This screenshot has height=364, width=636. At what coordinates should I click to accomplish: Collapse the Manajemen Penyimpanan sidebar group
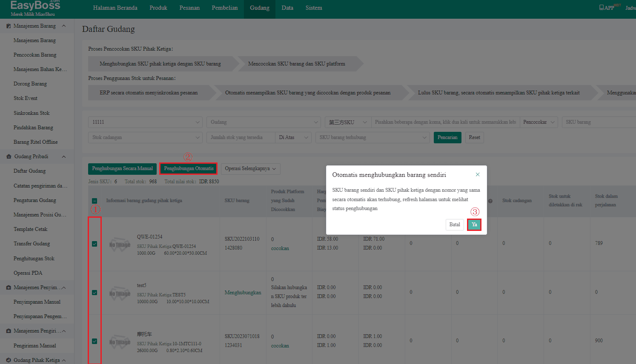tap(64, 288)
